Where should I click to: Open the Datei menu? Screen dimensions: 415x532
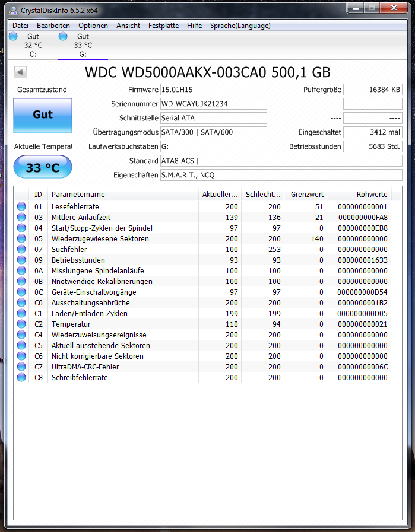tap(20, 26)
